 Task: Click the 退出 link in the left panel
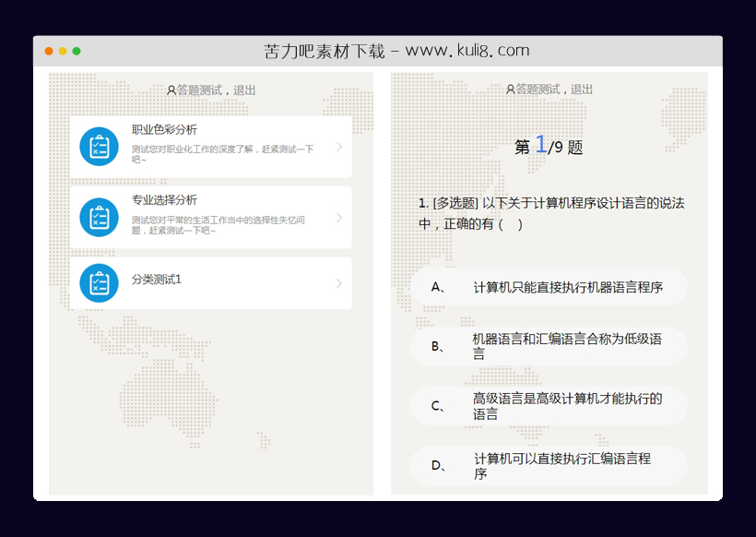(246, 89)
